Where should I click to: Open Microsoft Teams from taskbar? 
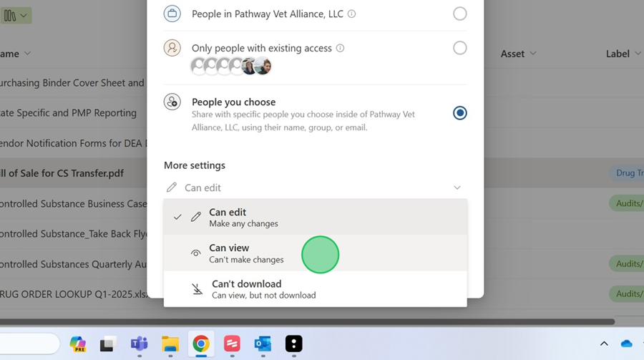(139, 344)
